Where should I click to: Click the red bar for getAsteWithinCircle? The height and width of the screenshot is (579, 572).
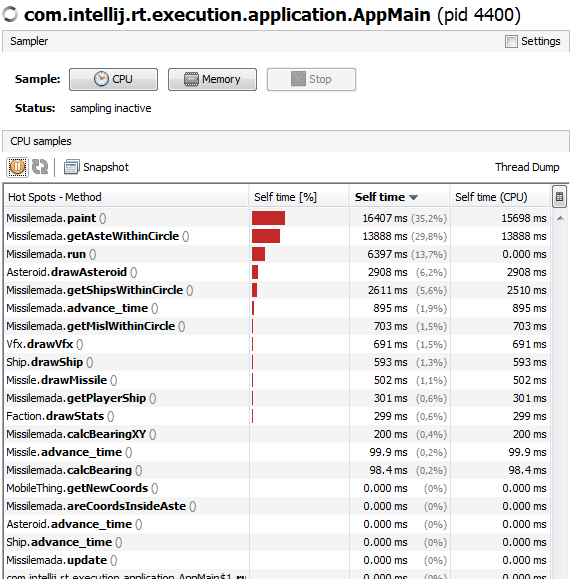(266, 236)
